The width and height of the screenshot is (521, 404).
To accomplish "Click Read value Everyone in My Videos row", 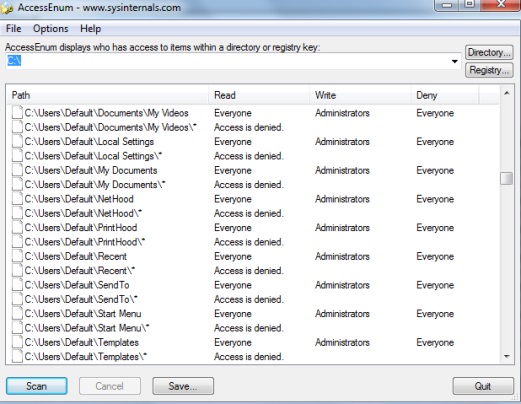I will 233,113.
